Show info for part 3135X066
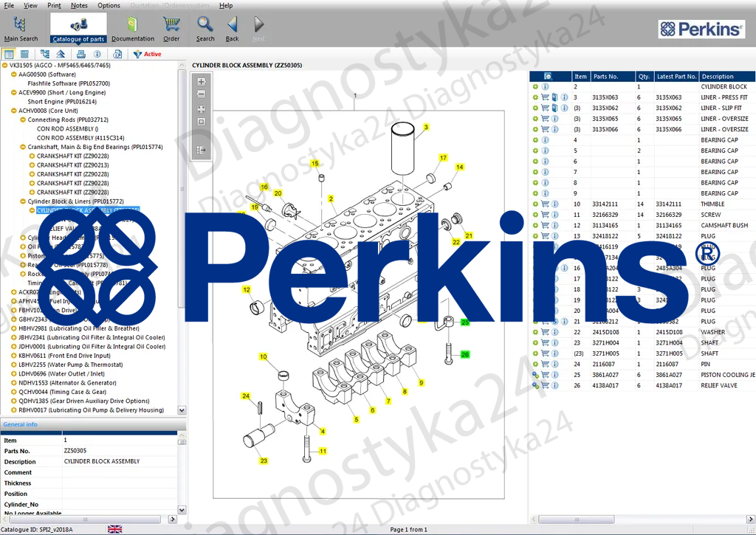Viewport: 756px width, 535px height. 554,129
